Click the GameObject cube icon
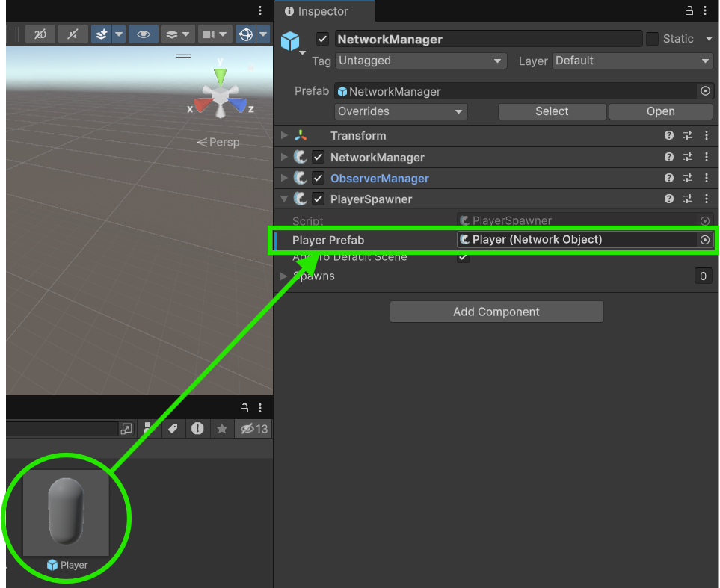The width and height of the screenshot is (720, 588). pyautogui.click(x=290, y=41)
